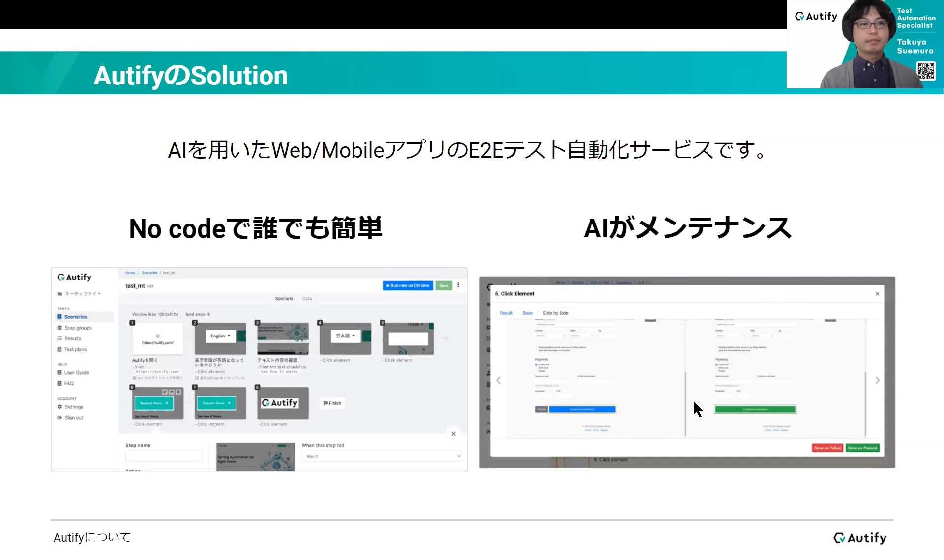Image resolution: width=944 pixels, height=560 pixels.
Task: Click the Window Size: 1280x1024 text
Action: [155, 314]
